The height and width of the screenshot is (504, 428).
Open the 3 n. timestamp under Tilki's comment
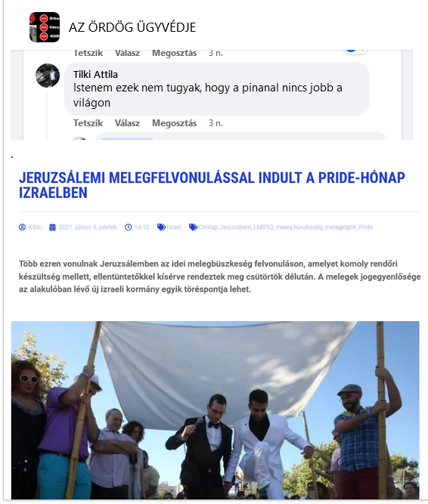click(216, 122)
